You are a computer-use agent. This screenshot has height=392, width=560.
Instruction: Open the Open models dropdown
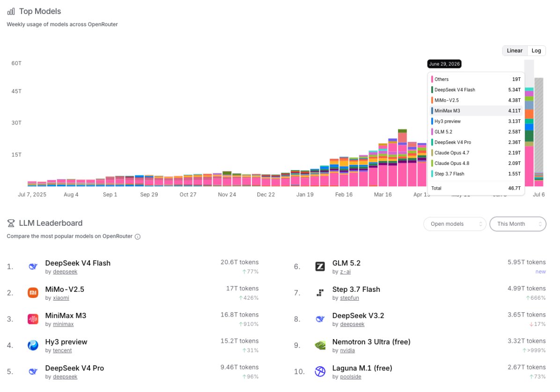pos(455,224)
